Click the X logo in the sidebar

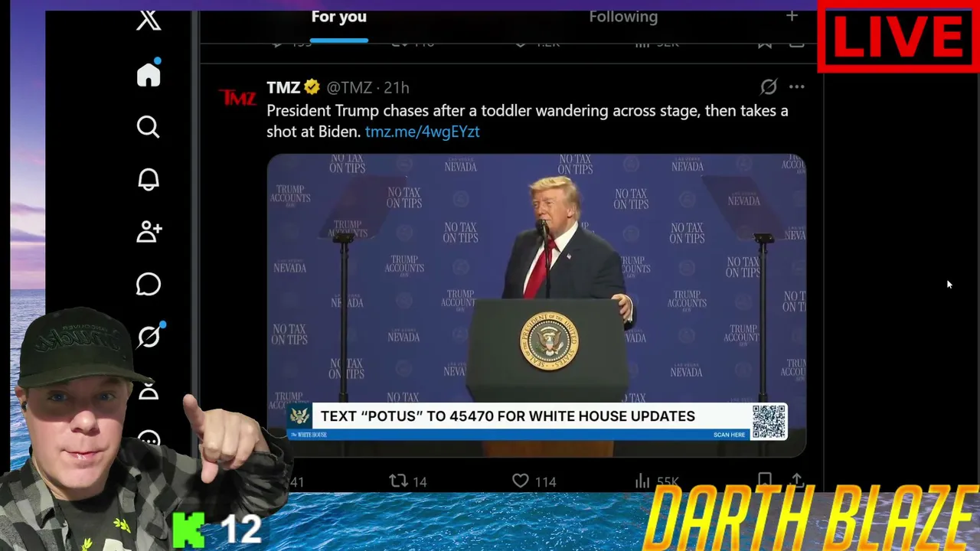(x=149, y=20)
